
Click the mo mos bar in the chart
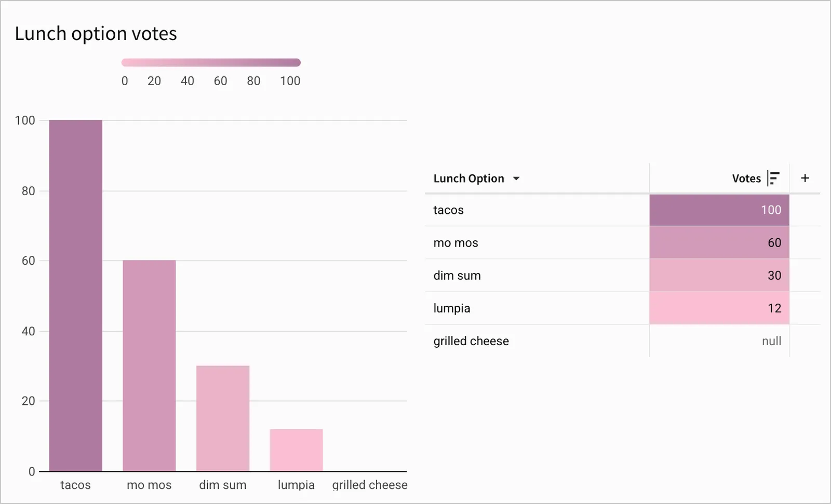tap(149, 366)
